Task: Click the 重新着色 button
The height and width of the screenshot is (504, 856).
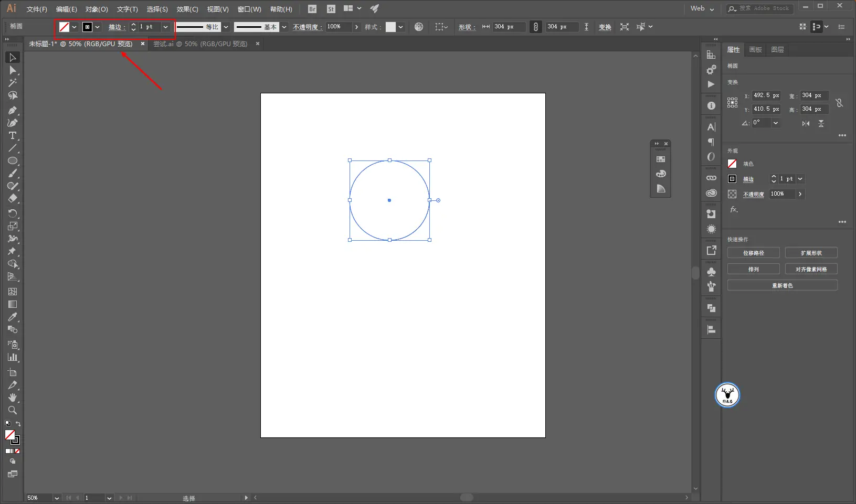Action: tap(782, 286)
